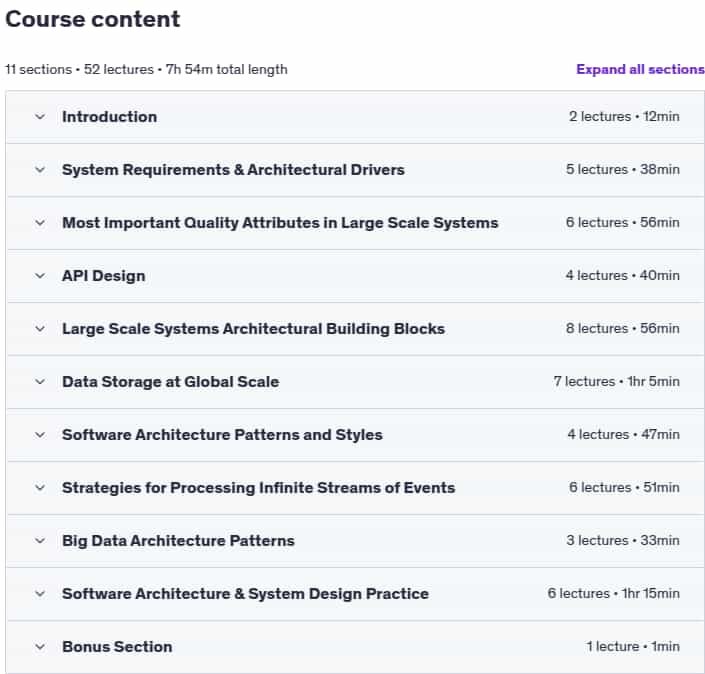Click the '1 lecture • 1min' label
The height and width of the screenshot is (674, 705).
click(x=633, y=646)
